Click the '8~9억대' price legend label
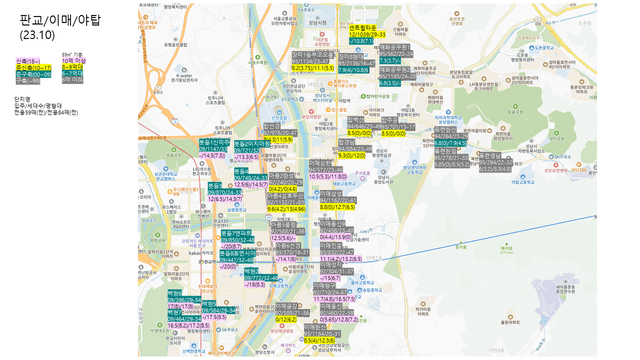 (72, 67)
